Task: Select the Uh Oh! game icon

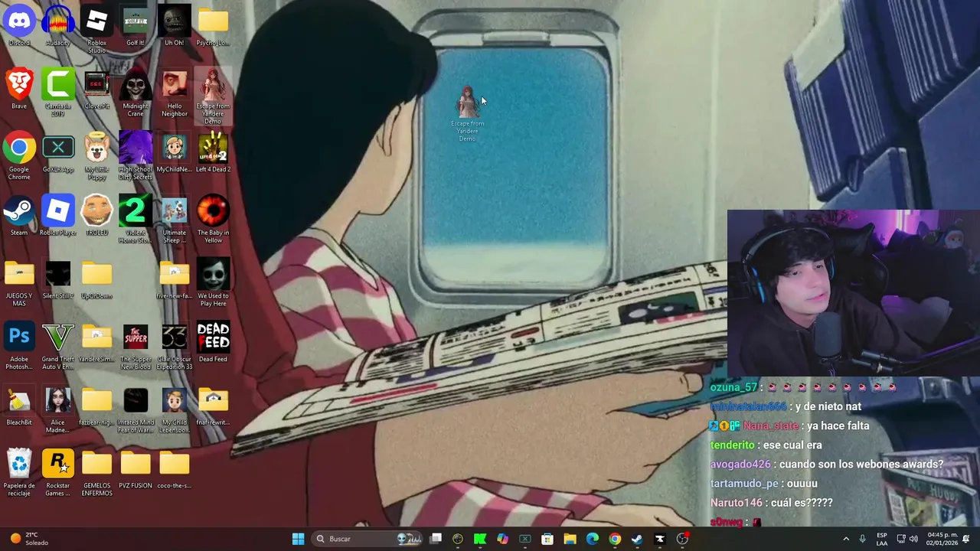Action: tap(174, 26)
